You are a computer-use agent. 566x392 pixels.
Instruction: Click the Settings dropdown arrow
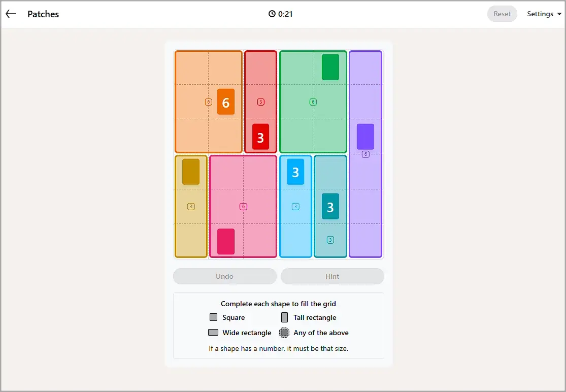point(559,14)
